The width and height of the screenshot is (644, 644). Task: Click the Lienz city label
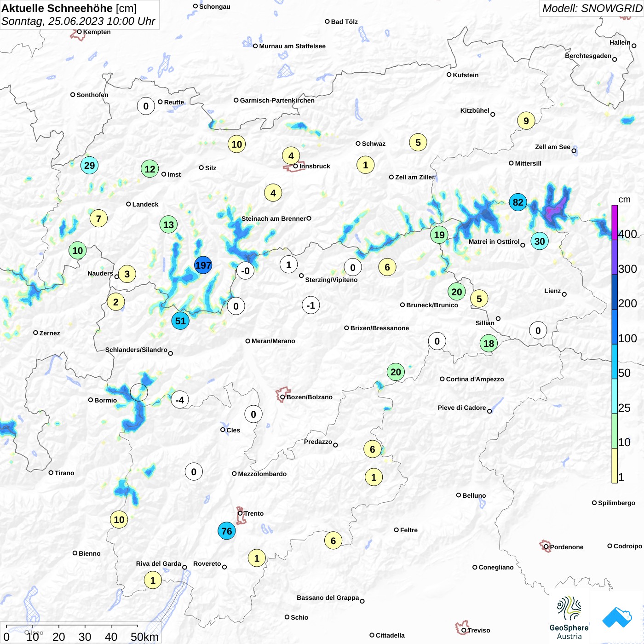552,291
